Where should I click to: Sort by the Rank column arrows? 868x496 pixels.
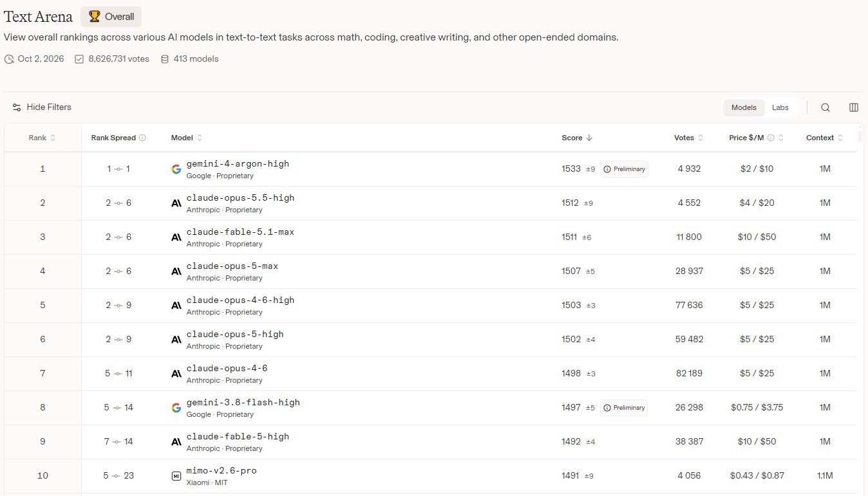pos(53,138)
